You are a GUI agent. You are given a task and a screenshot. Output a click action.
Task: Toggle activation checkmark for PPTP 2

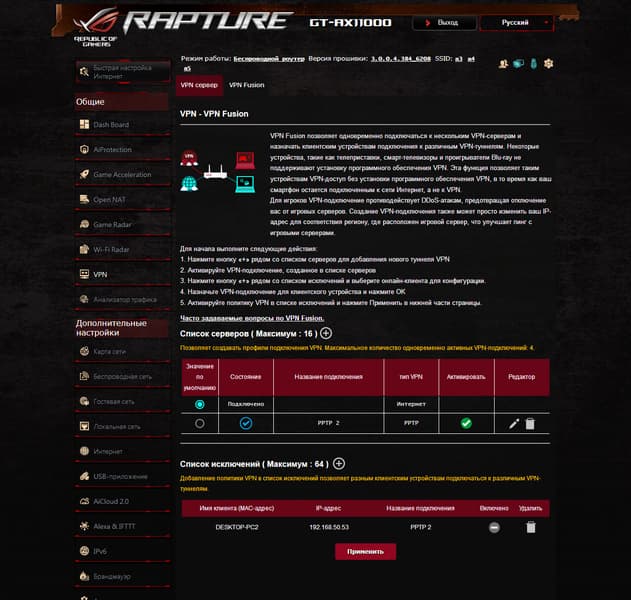[x=466, y=423]
